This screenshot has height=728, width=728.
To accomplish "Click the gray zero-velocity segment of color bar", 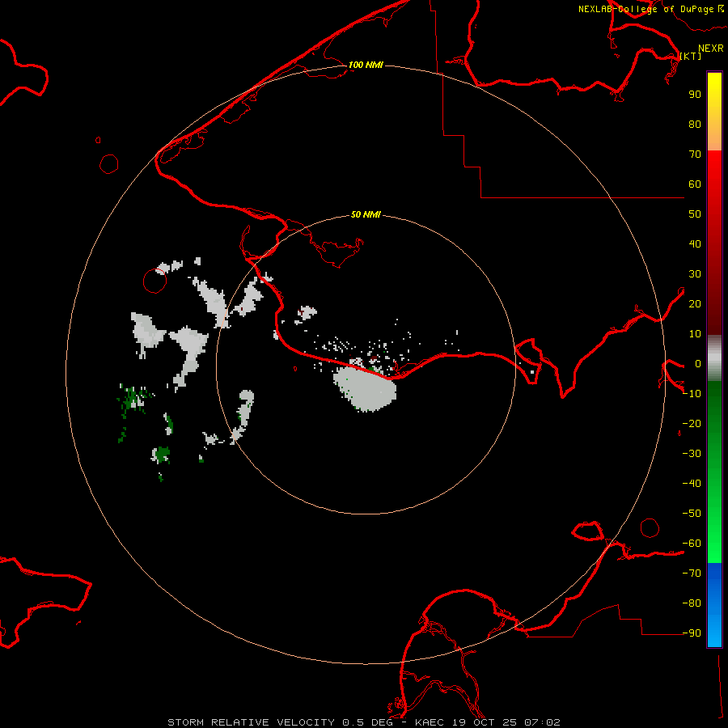I will (714, 358).
